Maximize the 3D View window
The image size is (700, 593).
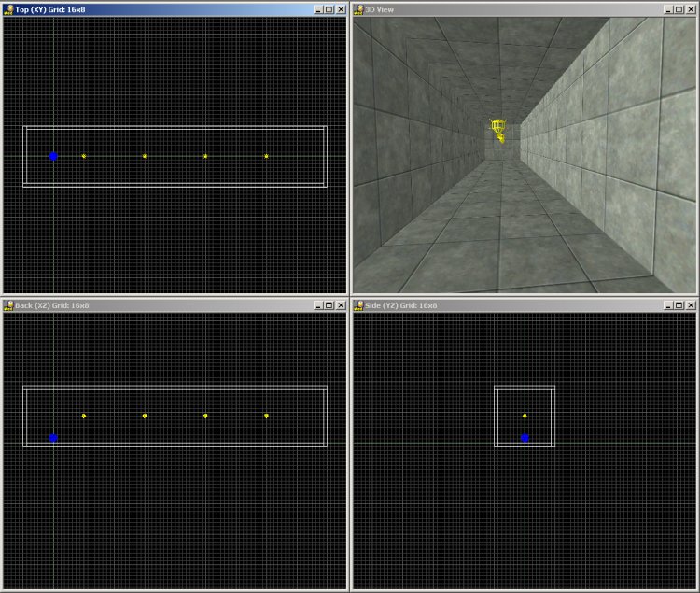coord(679,9)
